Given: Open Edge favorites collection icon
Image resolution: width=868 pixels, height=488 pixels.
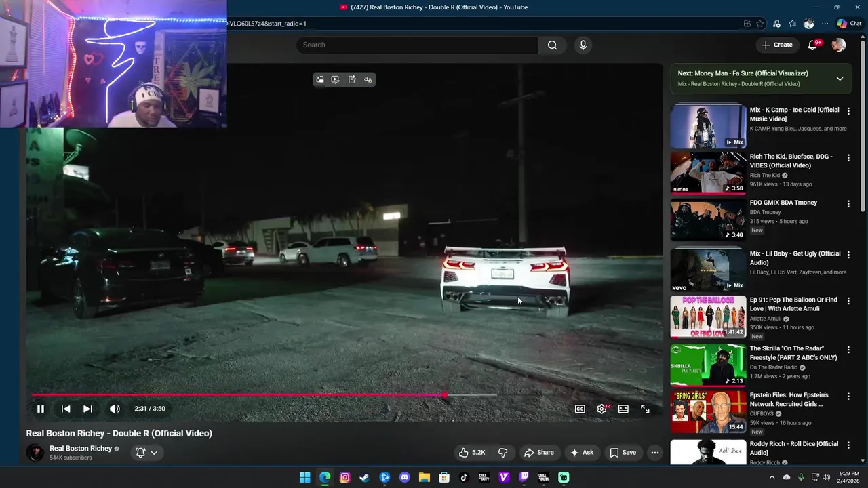Looking at the screenshot, I should click(792, 24).
